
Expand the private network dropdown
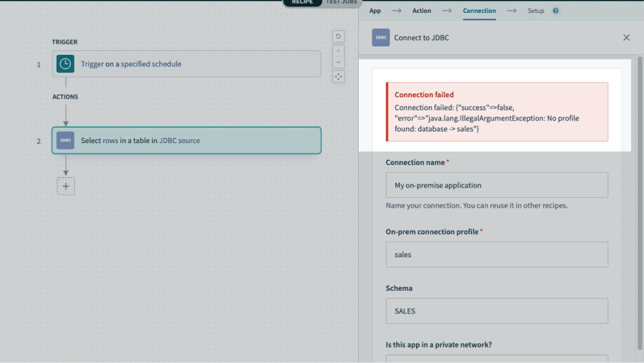click(497, 358)
